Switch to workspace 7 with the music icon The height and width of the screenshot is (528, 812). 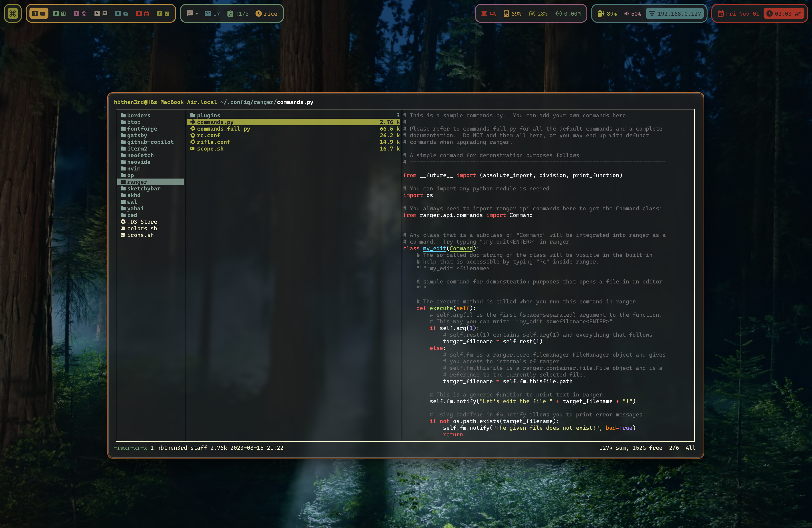(163, 14)
